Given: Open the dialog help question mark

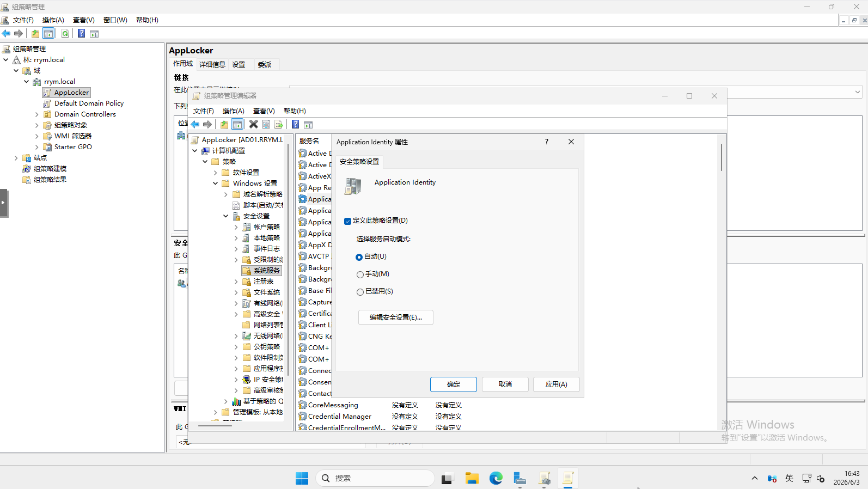Looking at the screenshot, I should (547, 142).
